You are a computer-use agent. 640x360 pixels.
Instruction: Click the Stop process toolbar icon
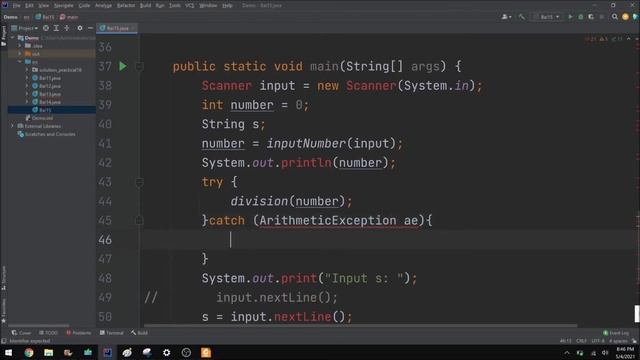602,17
